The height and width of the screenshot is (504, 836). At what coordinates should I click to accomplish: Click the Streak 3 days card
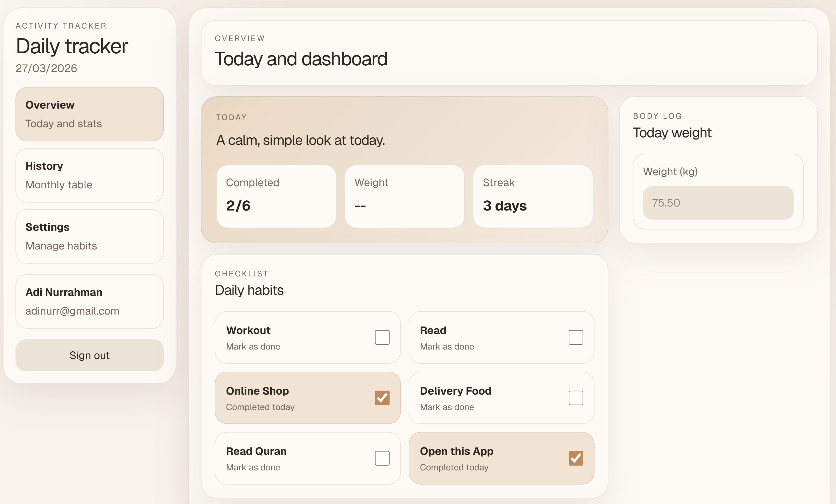tap(533, 196)
